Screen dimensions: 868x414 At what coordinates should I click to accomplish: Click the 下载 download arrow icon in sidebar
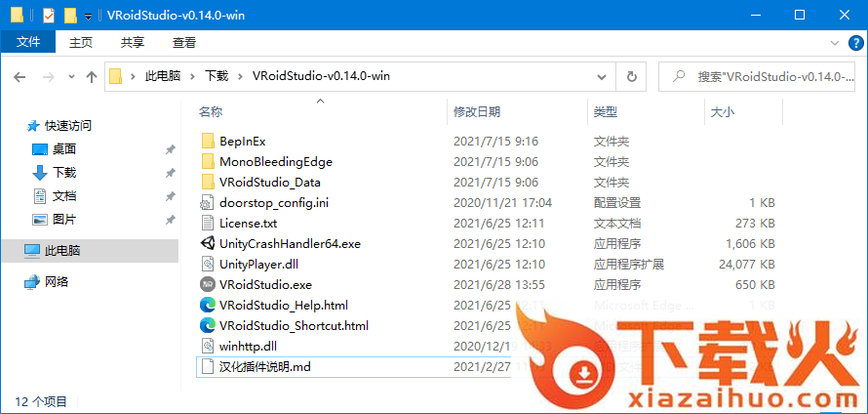tap(40, 173)
